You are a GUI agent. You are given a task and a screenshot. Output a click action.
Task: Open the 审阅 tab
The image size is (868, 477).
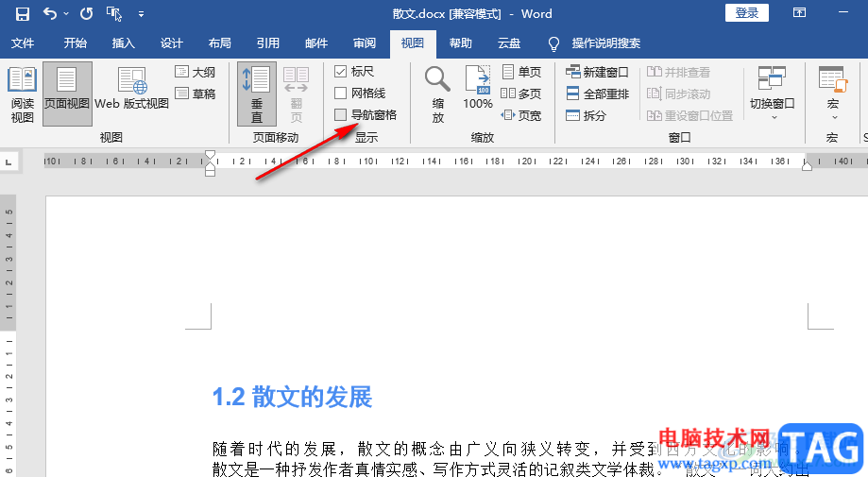coord(365,43)
